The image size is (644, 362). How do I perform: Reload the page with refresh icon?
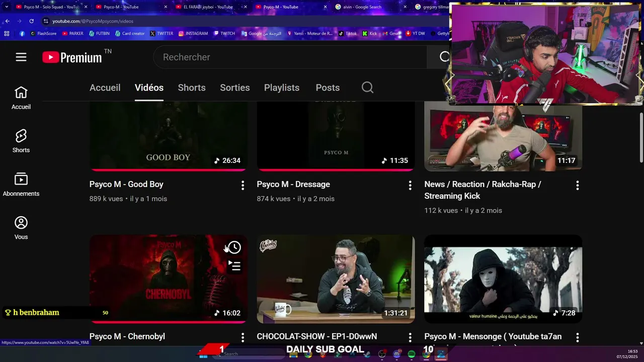point(31,21)
